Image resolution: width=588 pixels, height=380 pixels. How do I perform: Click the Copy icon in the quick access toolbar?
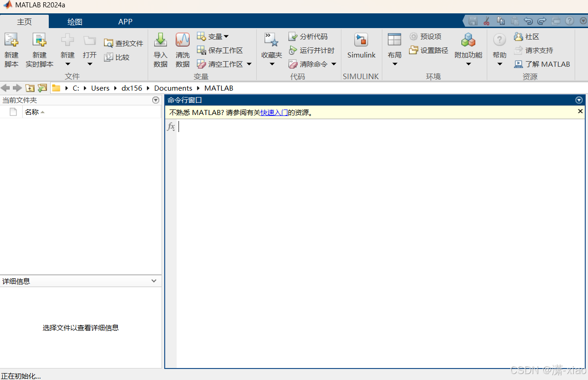click(501, 21)
